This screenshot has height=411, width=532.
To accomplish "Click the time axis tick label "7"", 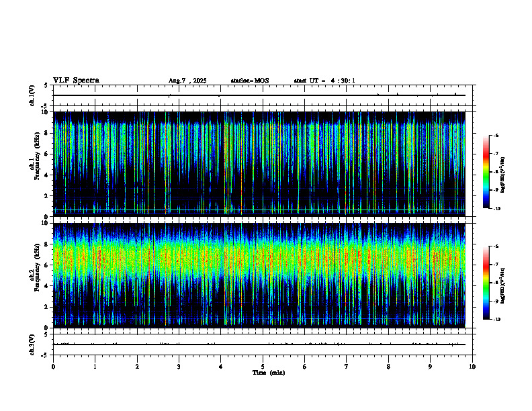I will (x=347, y=367).
